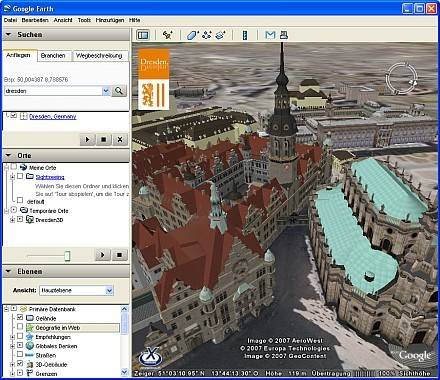Viewport: 440px width, 380px height.
Task: Switch to the Wegbeschreibung tab
Action: tap(99, 56)
